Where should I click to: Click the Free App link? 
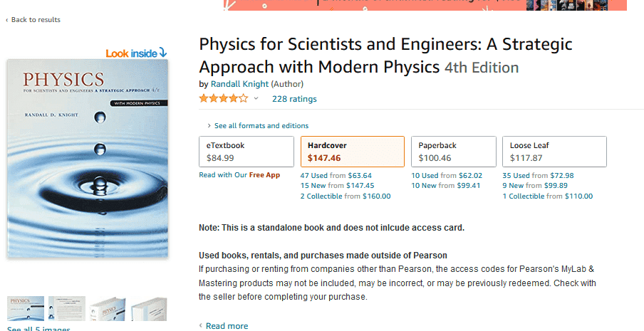(264, 175)
